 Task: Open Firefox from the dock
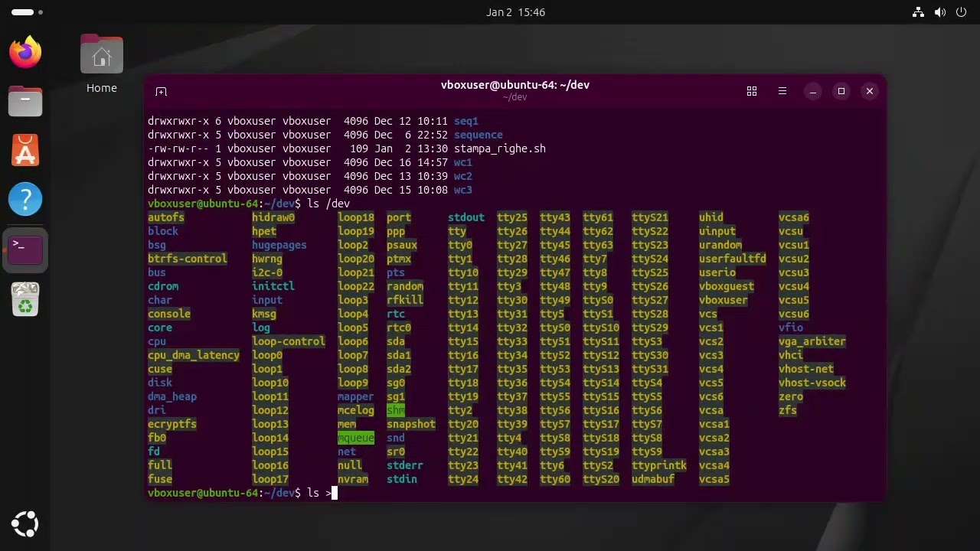click(x=25, y=52)
